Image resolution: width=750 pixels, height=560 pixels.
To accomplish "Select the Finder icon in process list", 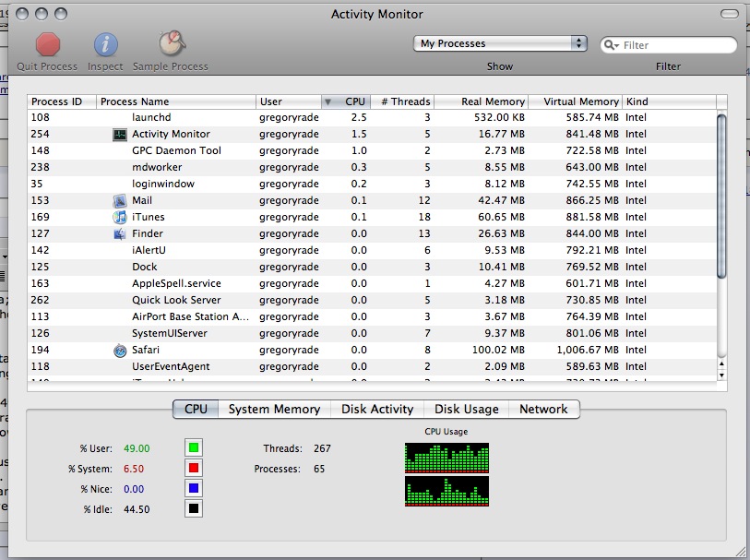I will 119,234.
